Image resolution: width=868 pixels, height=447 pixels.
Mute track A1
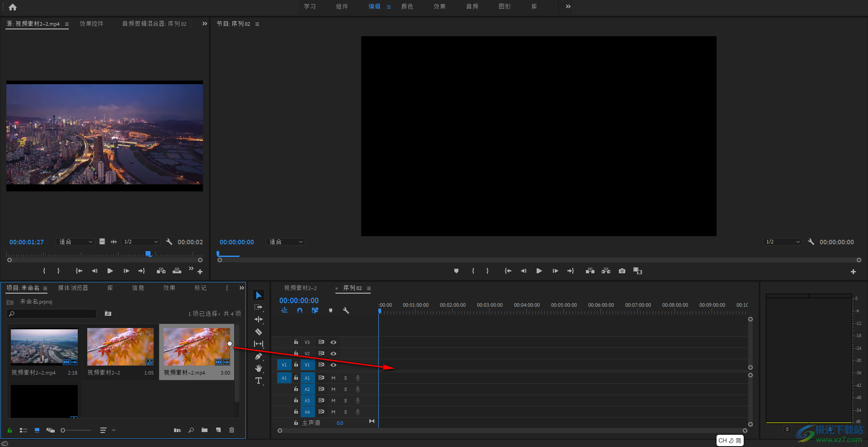333,378
